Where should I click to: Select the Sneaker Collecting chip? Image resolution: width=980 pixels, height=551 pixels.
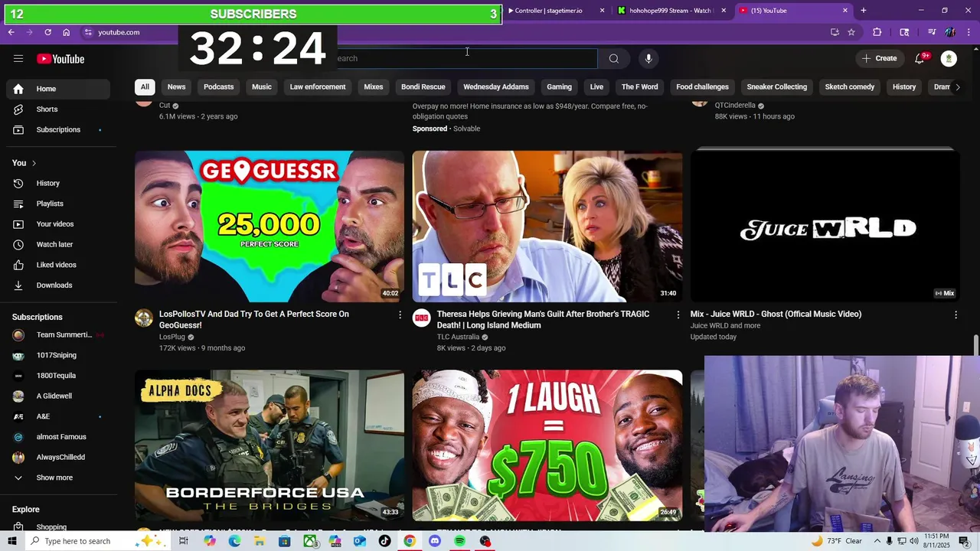777,86
